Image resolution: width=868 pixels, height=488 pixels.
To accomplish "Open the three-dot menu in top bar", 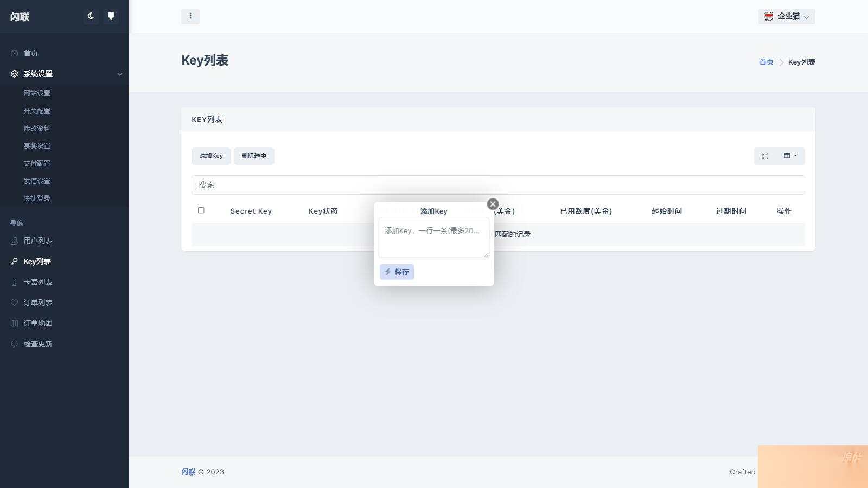I will (190, 16).
